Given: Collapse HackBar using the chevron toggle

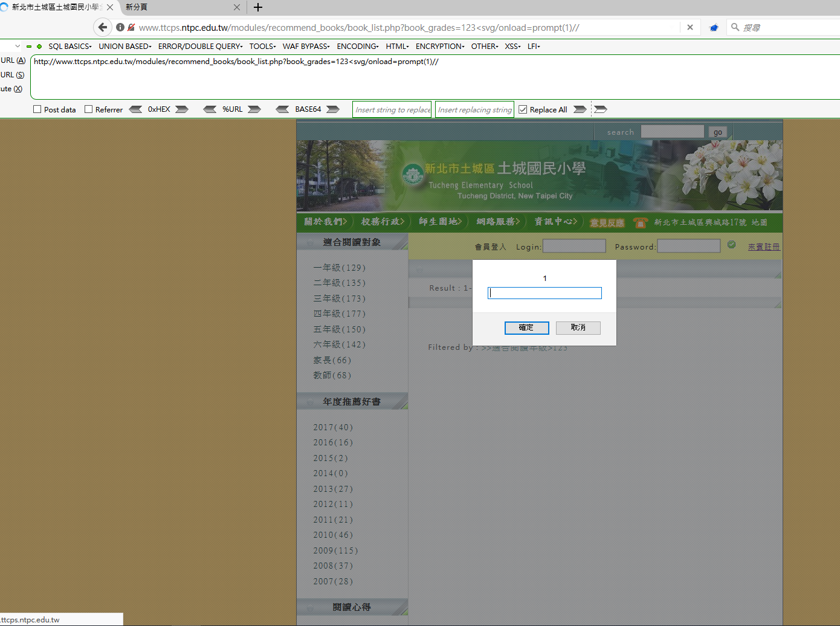Looking at the screenshot, I should [18, 47].
